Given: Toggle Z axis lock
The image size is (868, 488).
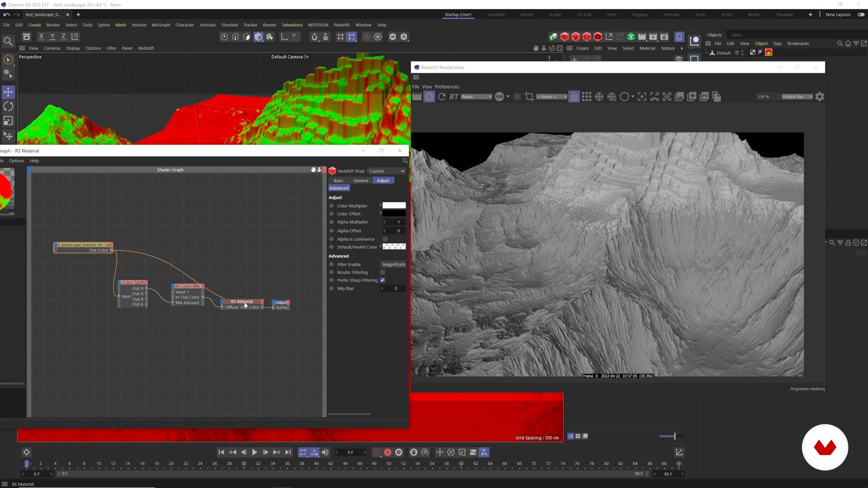Looking at the screenshot, I should (x=63, y=37).
